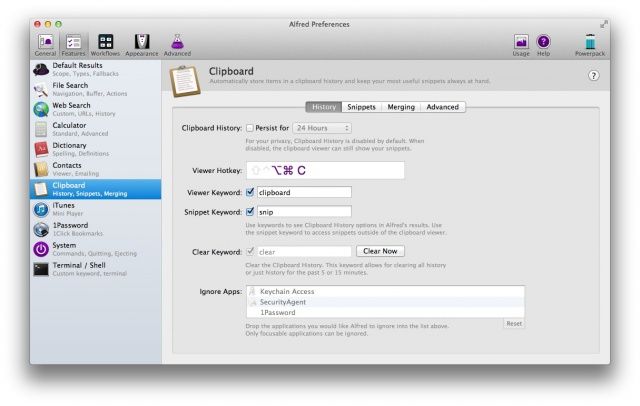Select Keychain Access in Ignore Apps list
This screenshot has width=640, height=406.
(x=385, y=291)
